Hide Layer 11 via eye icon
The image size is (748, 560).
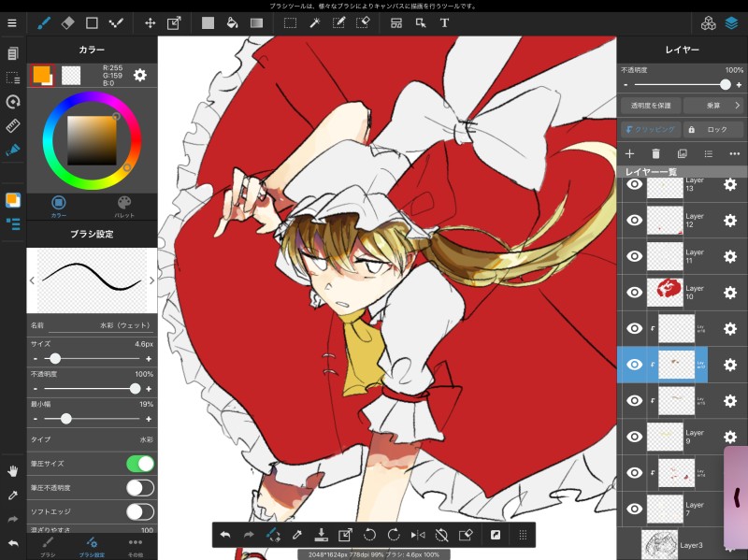(x=634, y=256)
